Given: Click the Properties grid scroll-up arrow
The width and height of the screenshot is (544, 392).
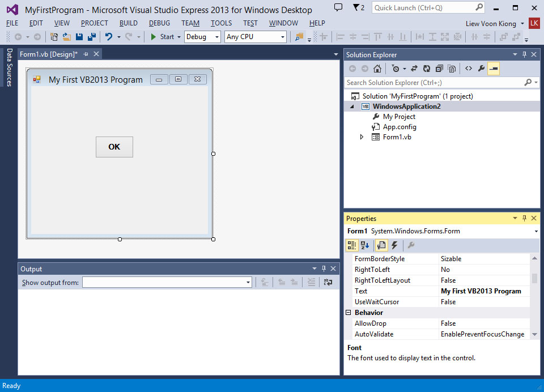Looking at the screenshot, I should pos(534,258).
